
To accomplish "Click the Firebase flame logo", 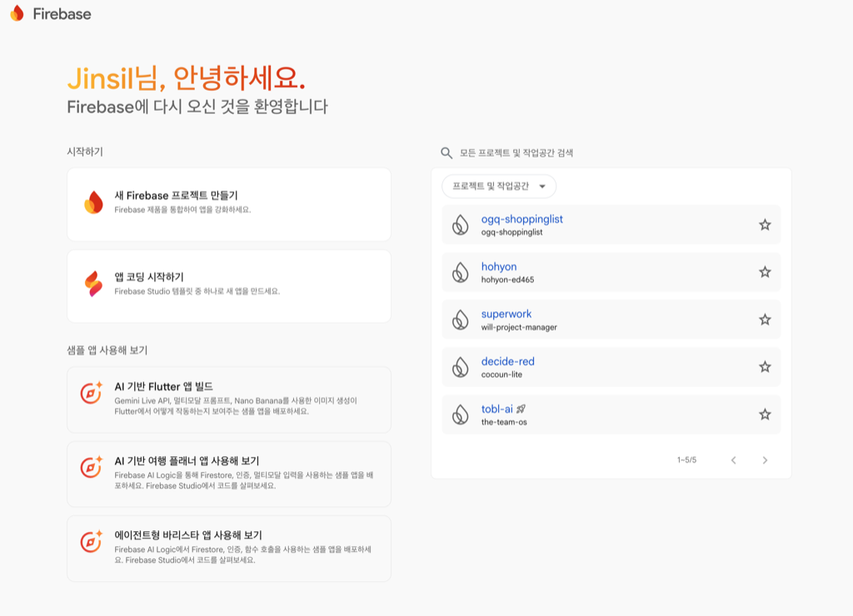I will (17, 14).
